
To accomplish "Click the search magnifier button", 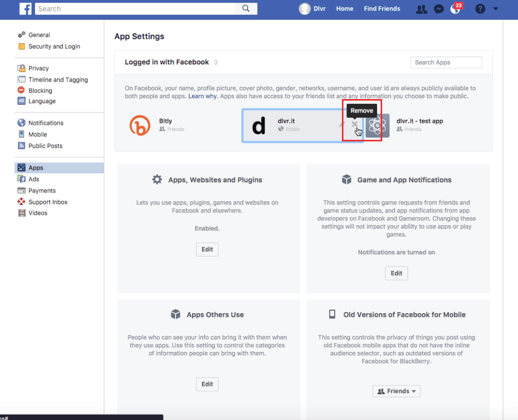I will point(246,9).
